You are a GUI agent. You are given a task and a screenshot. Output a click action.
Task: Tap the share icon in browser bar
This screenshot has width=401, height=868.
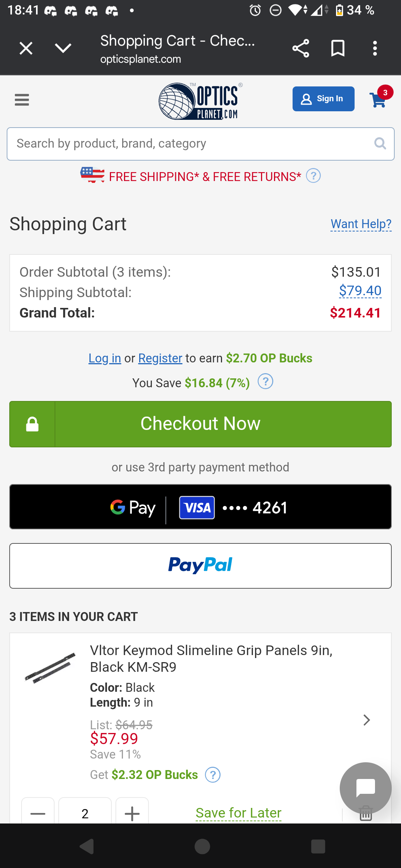(300, 48)
